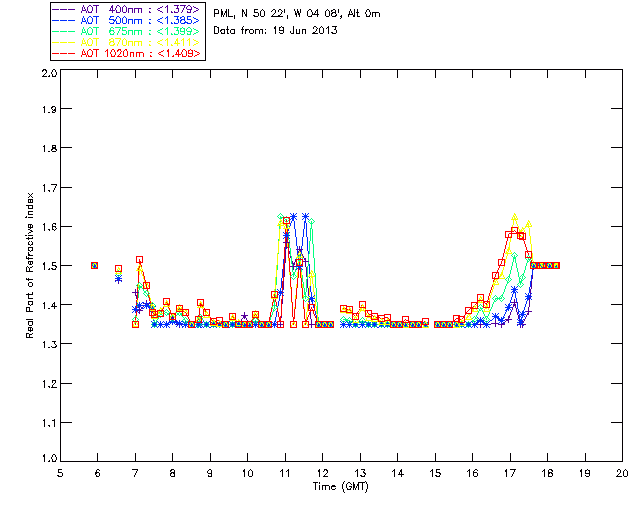
Task: Click the AOT 400nm legend entry
Action: pos(127,9)
